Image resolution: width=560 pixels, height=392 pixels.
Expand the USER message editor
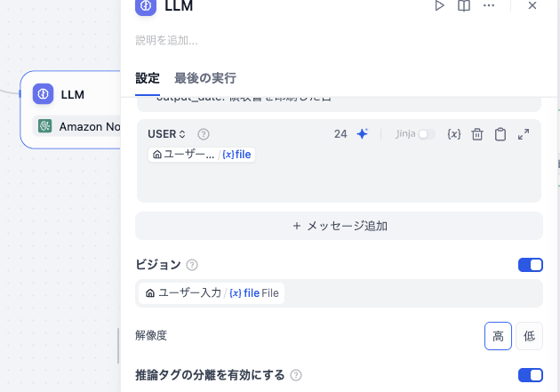(524, 134)
